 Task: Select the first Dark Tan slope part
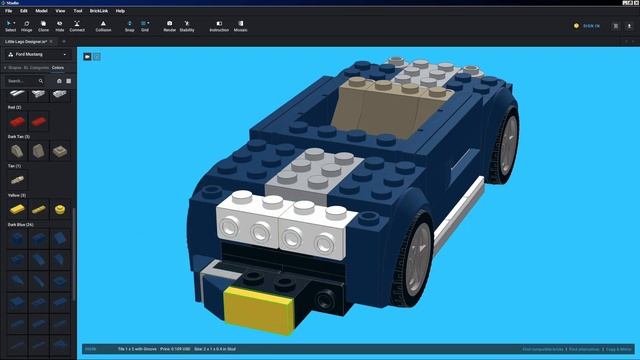17,151
